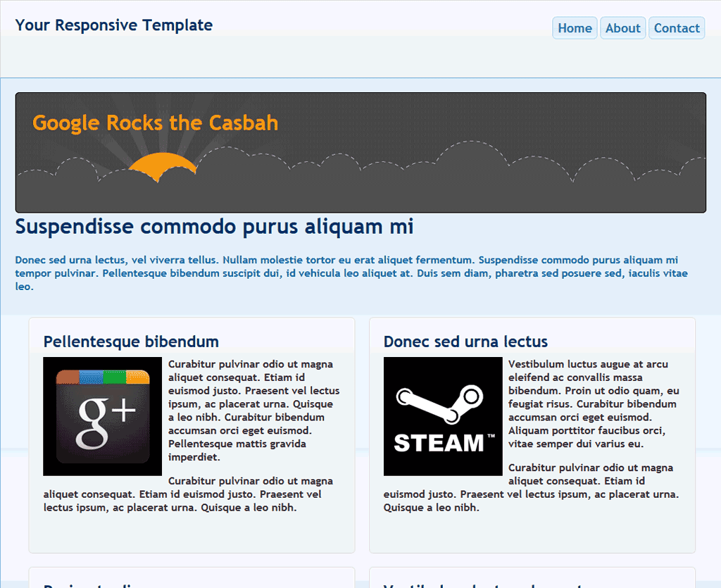Select the 'Google Rocks the Casbah' banner title
Viewport: 721px width, 588px height.
155,123
